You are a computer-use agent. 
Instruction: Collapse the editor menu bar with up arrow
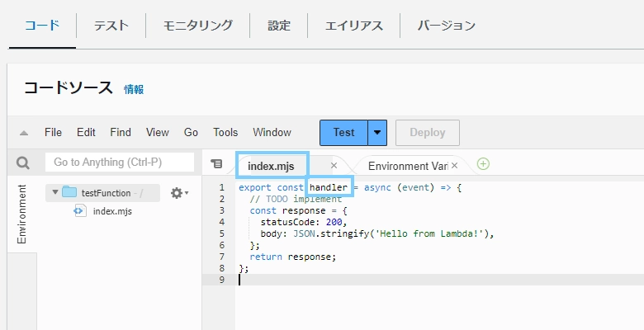(x=24, y=133)
